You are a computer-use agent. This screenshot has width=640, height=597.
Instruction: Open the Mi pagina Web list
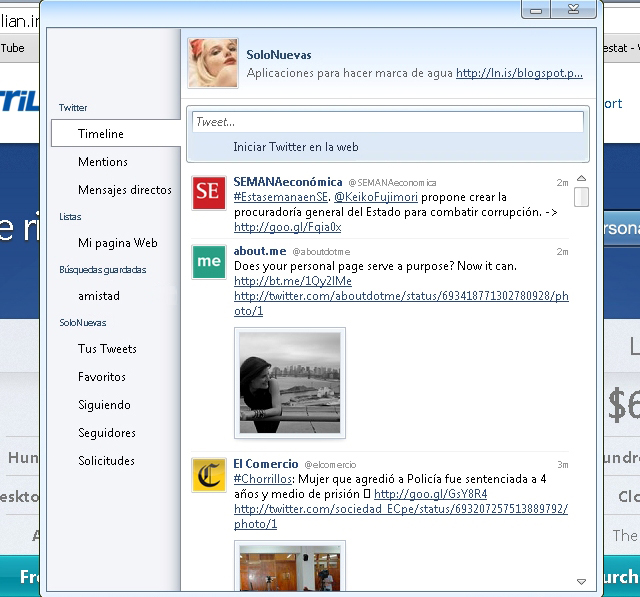(x=118, y=243)
